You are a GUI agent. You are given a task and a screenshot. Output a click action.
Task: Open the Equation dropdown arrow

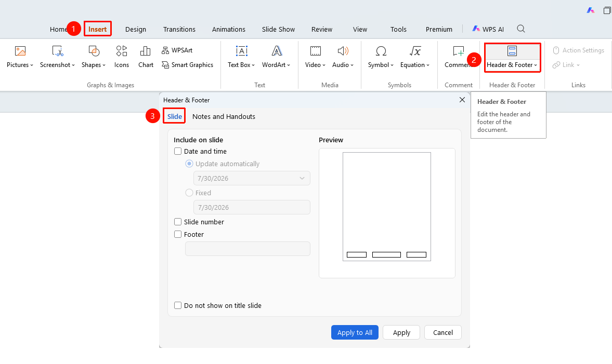point(428,65)
